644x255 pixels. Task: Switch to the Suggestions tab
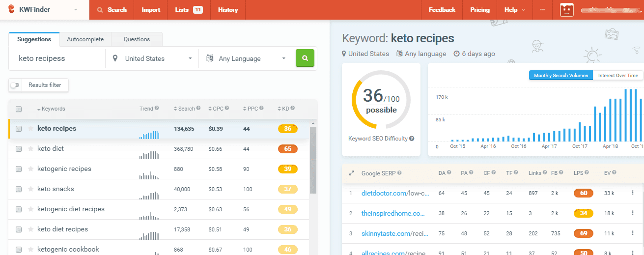[34, 39]
